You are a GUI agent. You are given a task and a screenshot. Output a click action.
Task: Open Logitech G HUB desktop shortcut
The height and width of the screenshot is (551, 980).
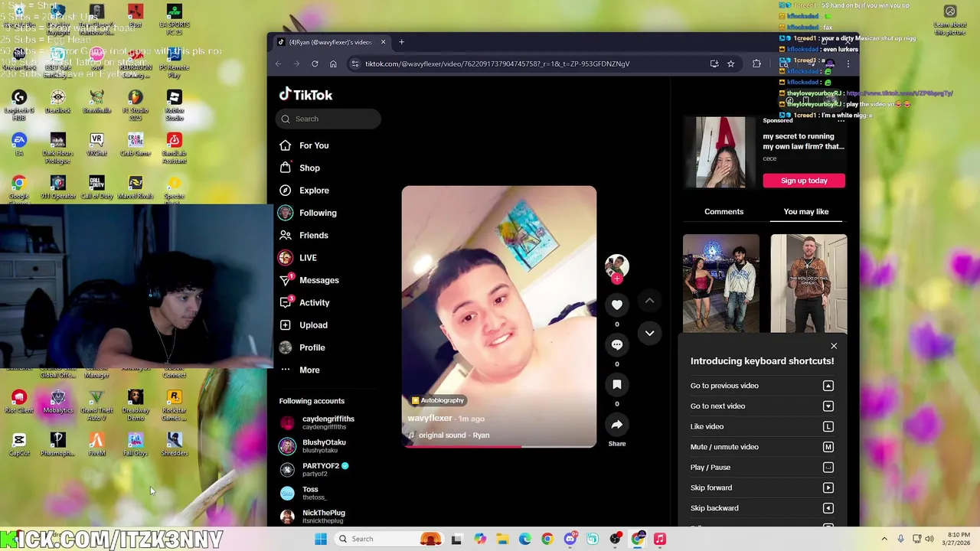(19, 103)
